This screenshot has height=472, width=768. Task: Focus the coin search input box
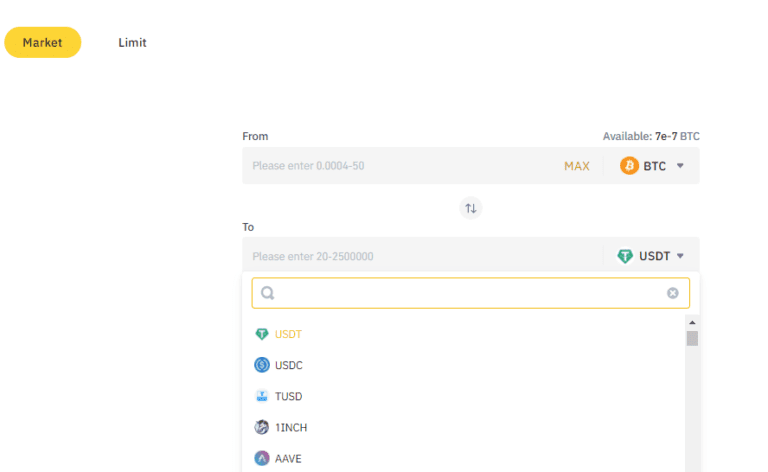[471, 293]
